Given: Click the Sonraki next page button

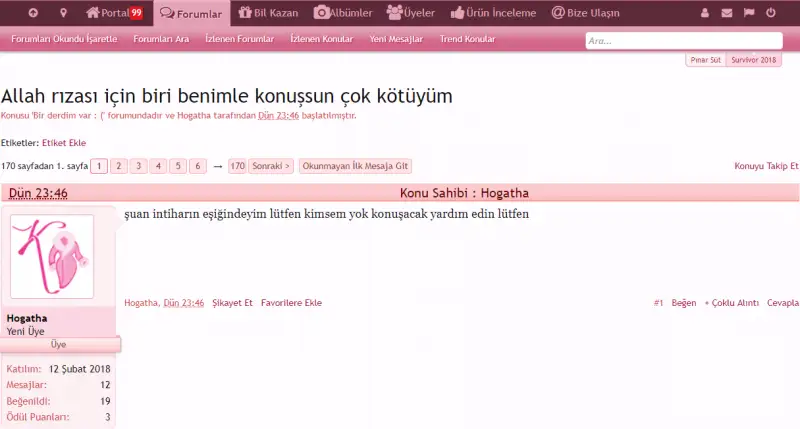Looking at the screenshot, I should click(271, 166).
